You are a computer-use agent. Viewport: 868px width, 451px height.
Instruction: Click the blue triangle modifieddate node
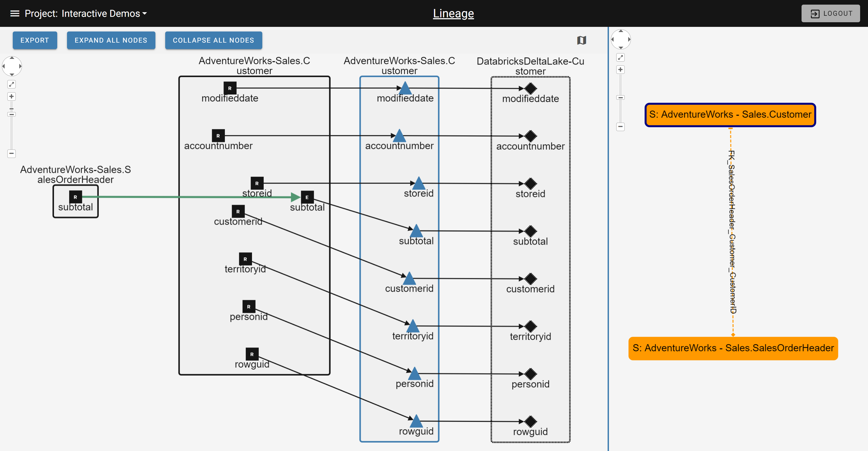point(405,88)
